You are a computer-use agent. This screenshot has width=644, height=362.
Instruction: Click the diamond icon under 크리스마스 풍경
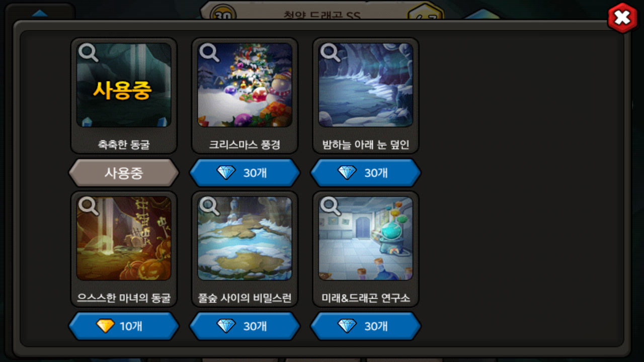(226, 172)
